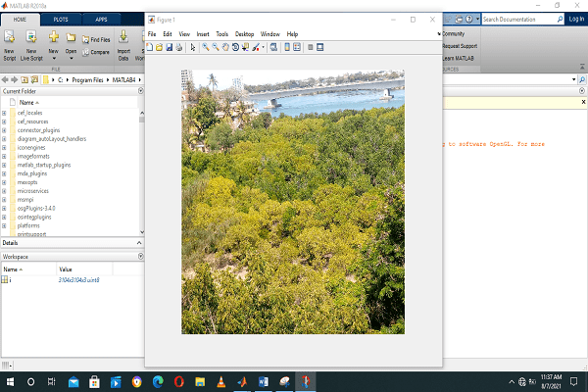
Task: Activate the Edit Plot arrow tool
Action: [192, 47]
